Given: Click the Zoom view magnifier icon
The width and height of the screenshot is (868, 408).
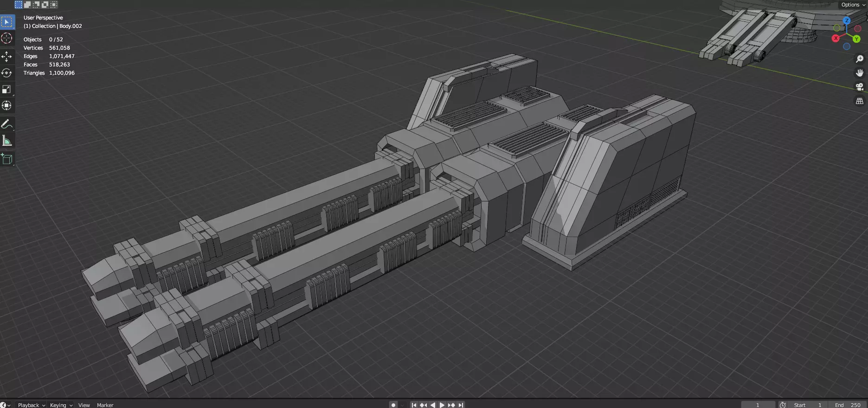Looking at the screenshot, I should point(860,59).
